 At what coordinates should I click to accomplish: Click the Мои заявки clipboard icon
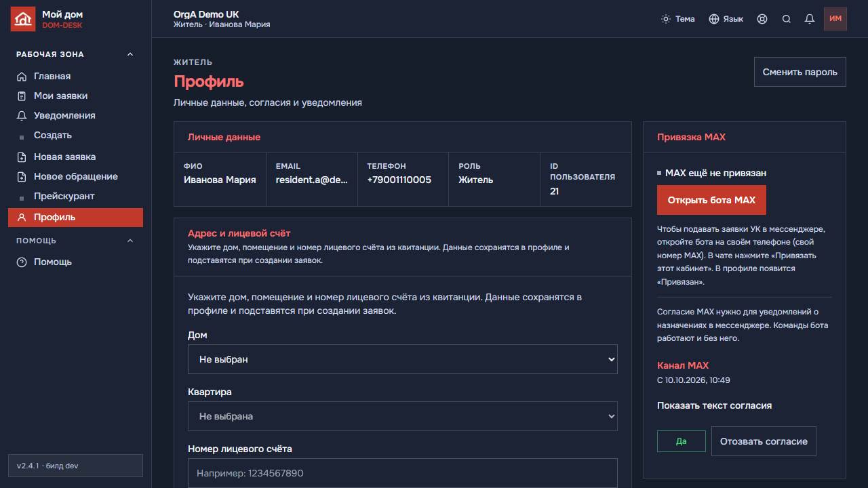22,96
